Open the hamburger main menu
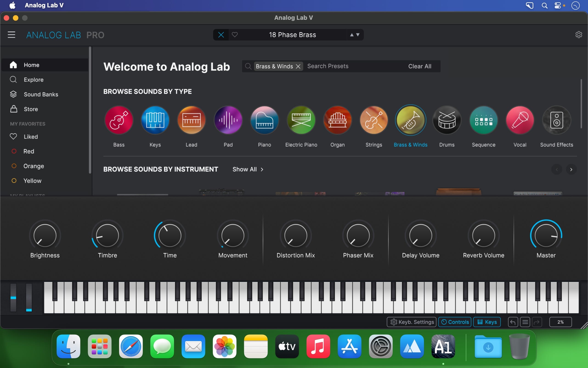 (x=11, y=35)
